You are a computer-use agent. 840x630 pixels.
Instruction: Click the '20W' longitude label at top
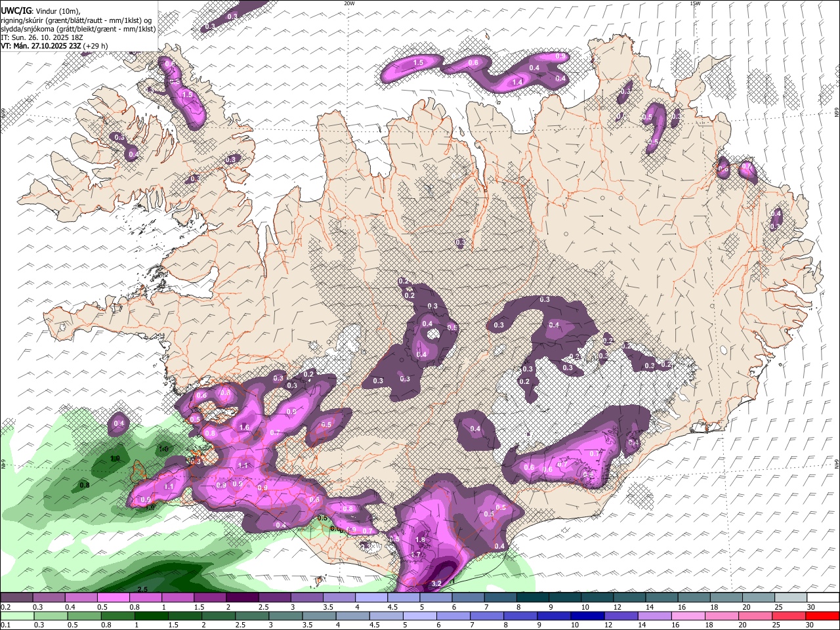click(349, 3)
